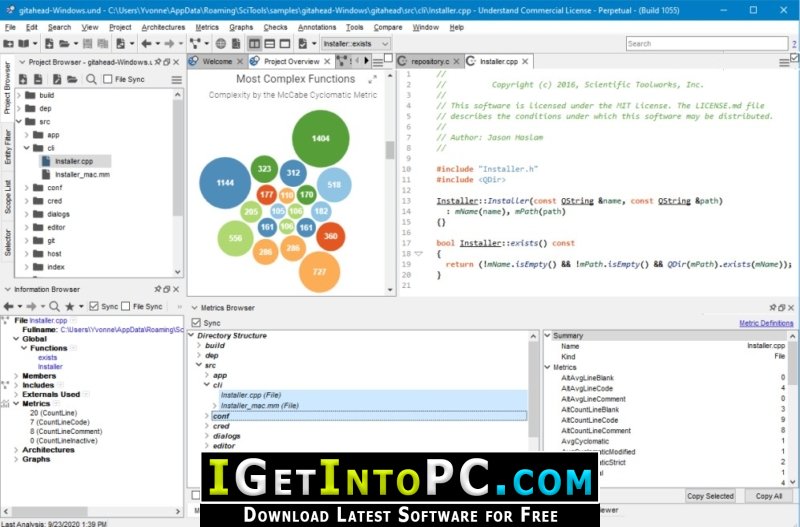Toggle Sync checkbox in Metrics Browser
The height and width of the screenshot is (527, 800).
196,322
